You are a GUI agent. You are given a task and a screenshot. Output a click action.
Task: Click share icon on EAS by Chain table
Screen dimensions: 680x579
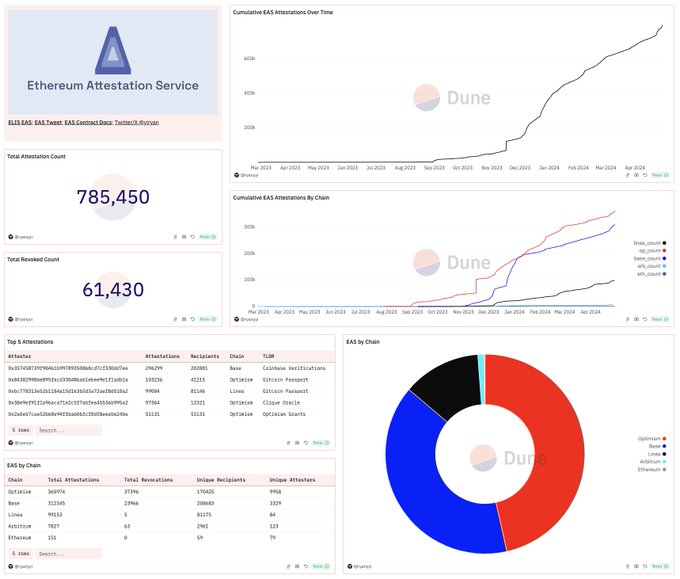(288, 566)
